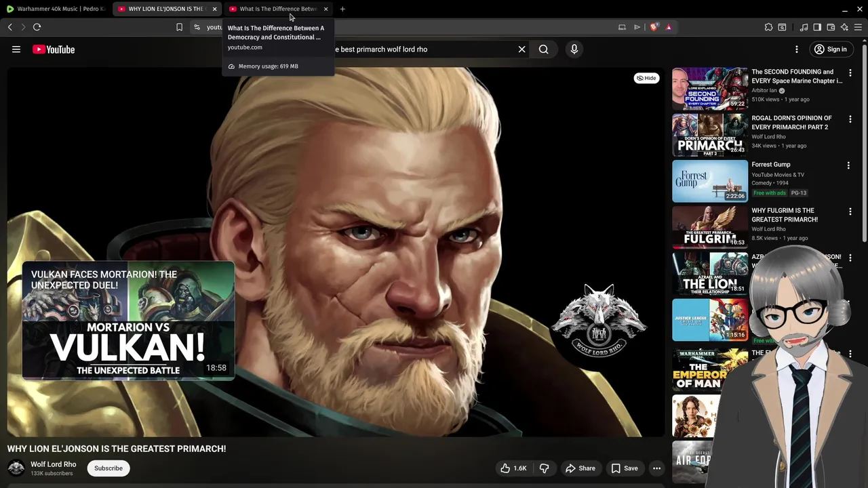Reload the current page
Screen dimensions: 868x488
[37, 27]
